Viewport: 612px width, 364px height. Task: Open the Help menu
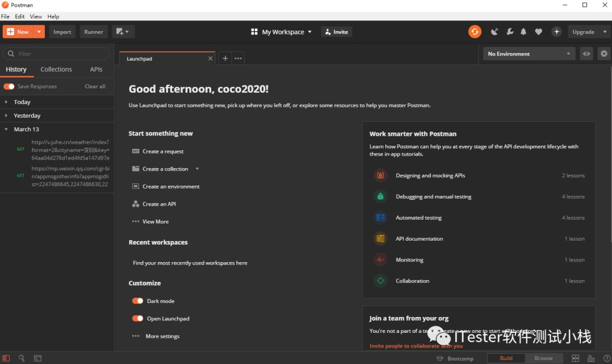click(53, 16)
